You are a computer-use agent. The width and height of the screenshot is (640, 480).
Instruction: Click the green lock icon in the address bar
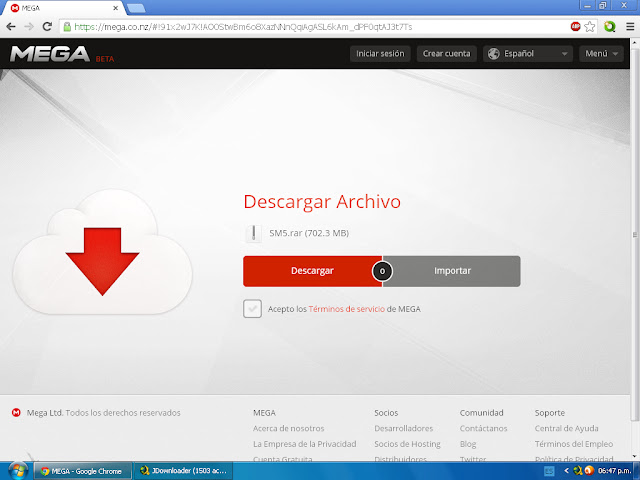pyautogui.click(x=67, y=27)
